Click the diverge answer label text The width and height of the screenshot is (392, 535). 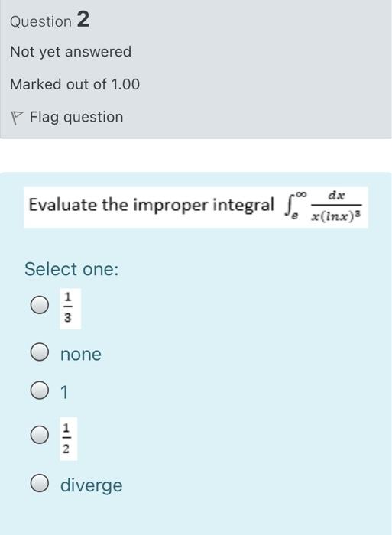tap(91, 485)
